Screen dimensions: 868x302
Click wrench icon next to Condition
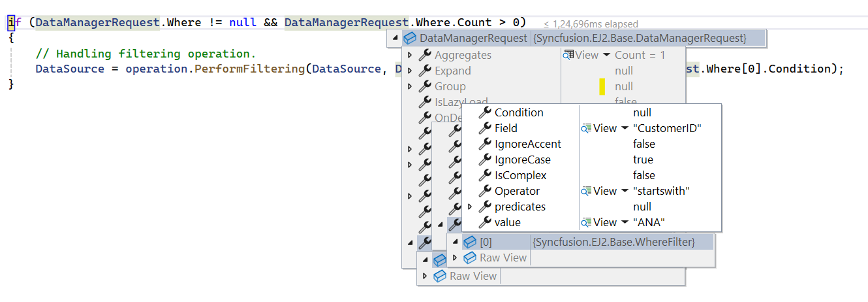point(484,112)
